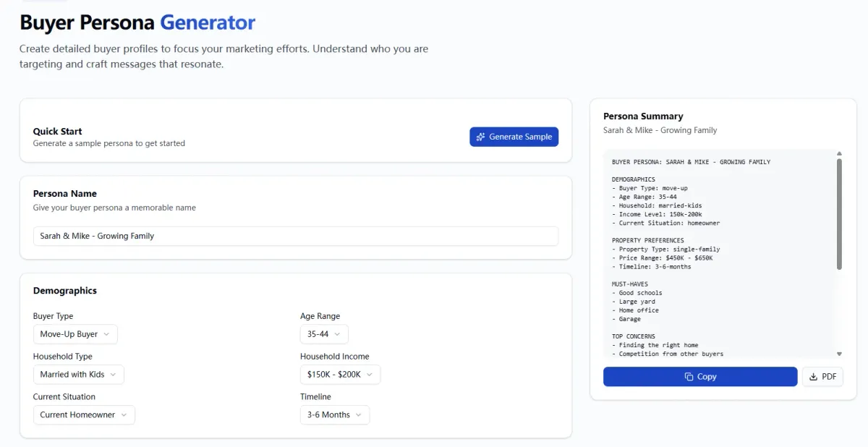The image size is (868, 447).
Task: Click the summary scrollbar up arrow
Action: pyautogui.click(x=839, y=153)
